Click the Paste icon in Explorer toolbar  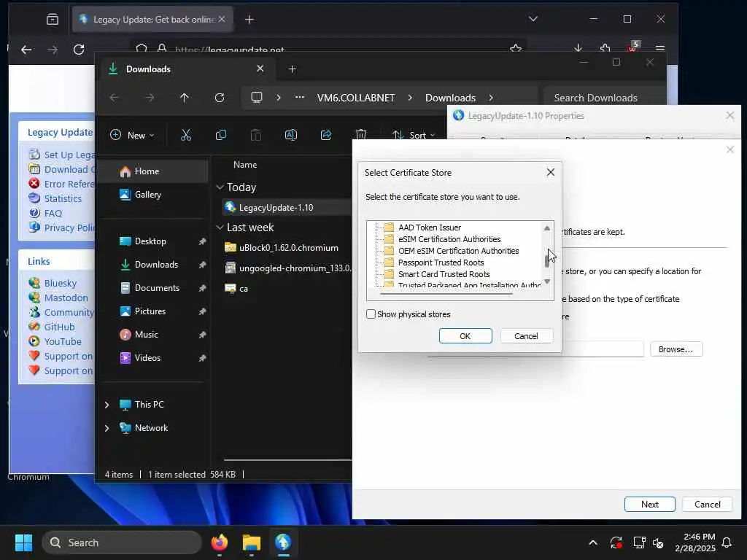point(256,135)
